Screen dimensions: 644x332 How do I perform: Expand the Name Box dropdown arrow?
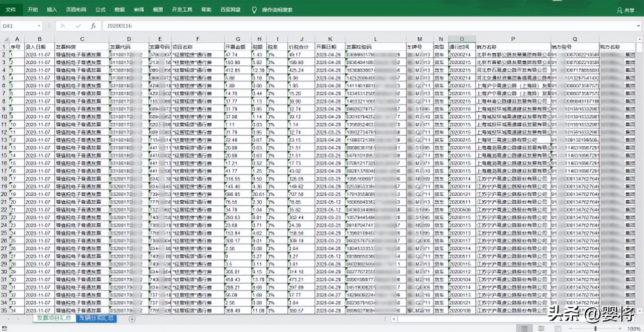point(39,26)
